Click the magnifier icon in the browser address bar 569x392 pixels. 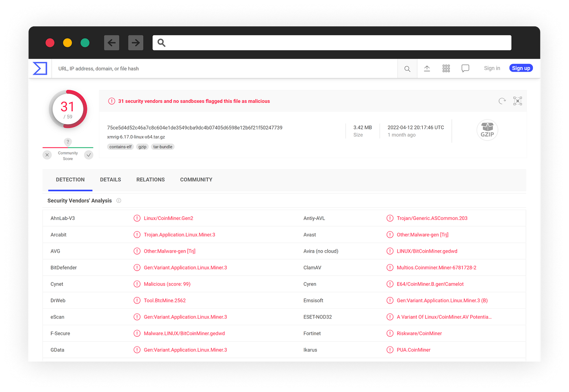[x=161, y=43]
